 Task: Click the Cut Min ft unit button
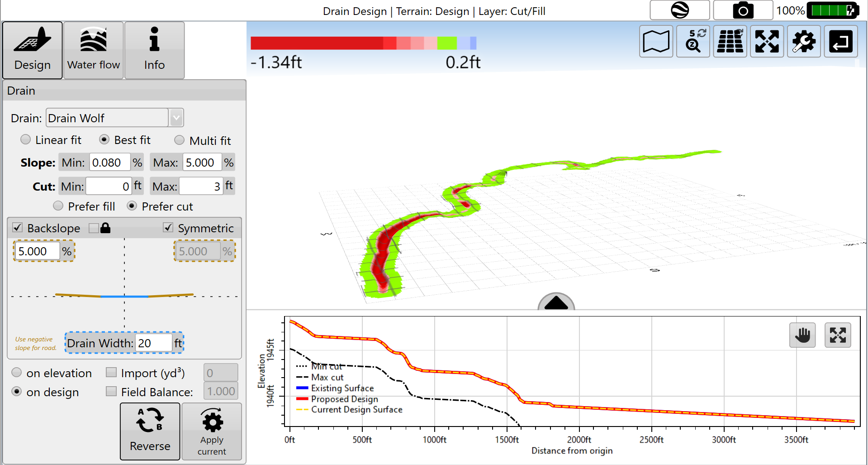coord(138,186)
